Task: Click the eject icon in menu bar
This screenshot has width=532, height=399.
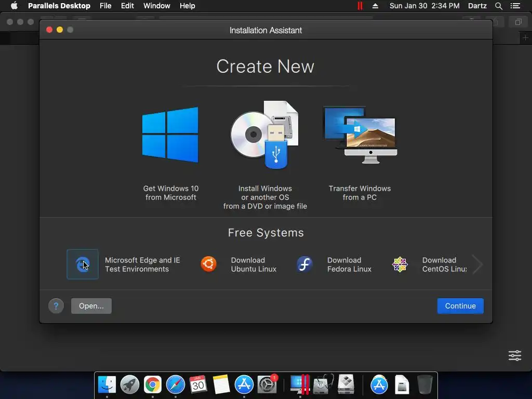Action: 375,6
